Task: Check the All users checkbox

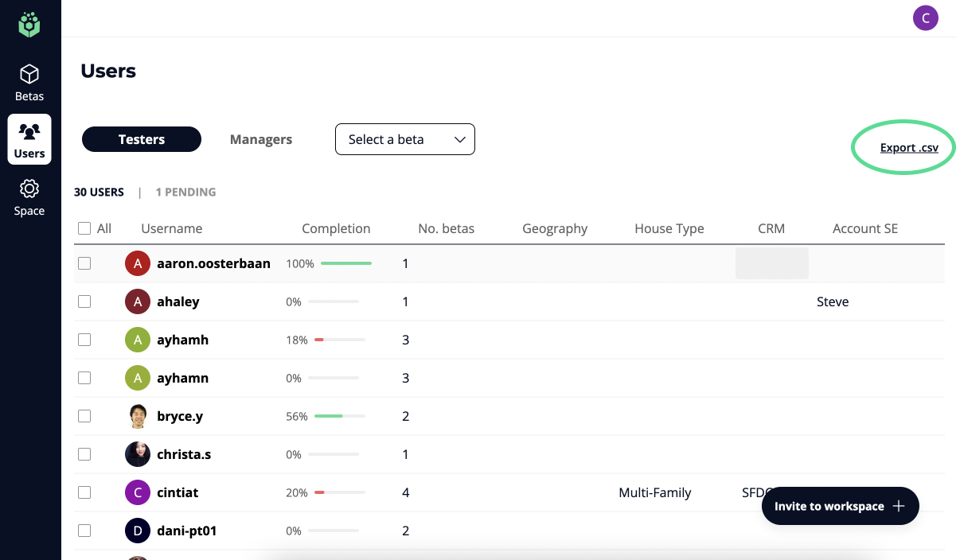Action: (84, 228)
